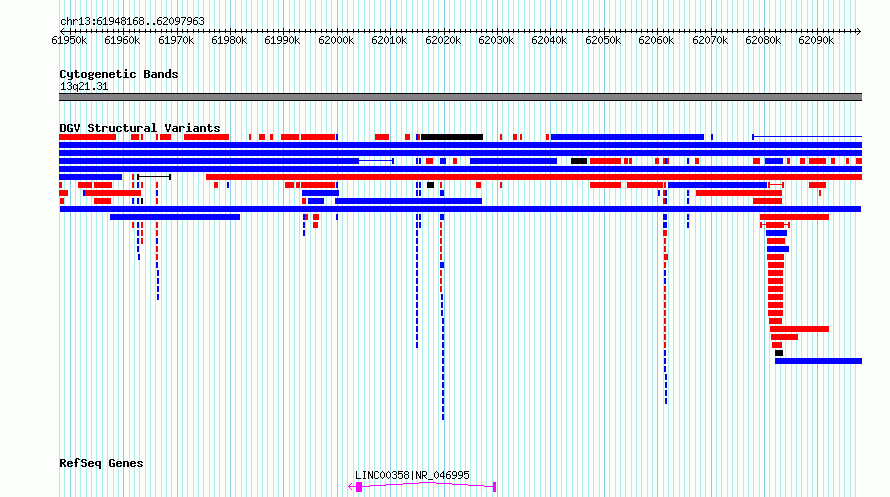Click the 62060k ruler position label

pos(656,41)
